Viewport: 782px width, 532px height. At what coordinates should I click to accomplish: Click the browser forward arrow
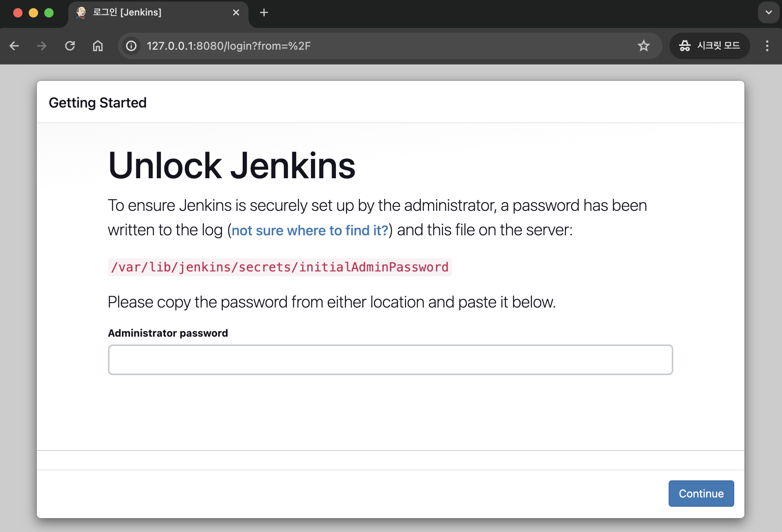(42, 46)
